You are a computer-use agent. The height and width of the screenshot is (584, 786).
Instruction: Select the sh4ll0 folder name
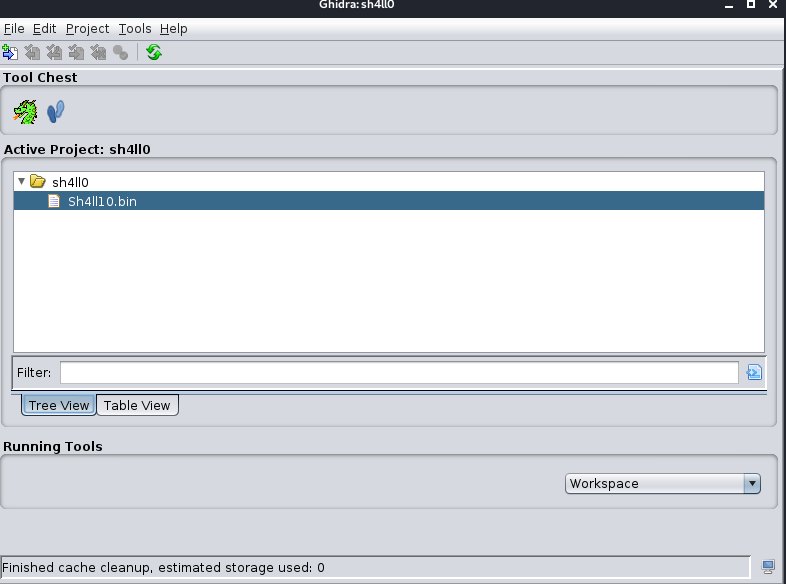(x=70, y=182)
